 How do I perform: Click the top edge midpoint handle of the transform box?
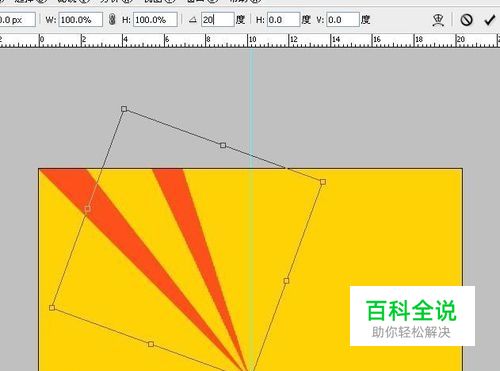click(x=223, y=145)
